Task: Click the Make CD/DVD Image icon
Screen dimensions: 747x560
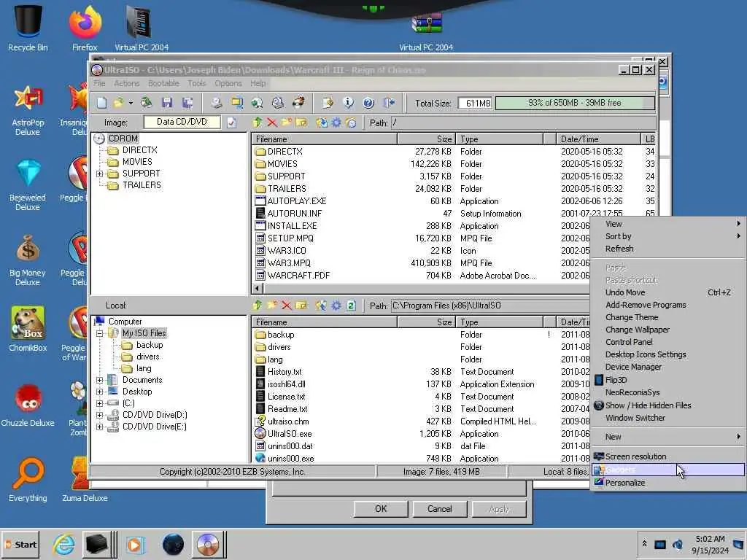Action: pos(217,103)
